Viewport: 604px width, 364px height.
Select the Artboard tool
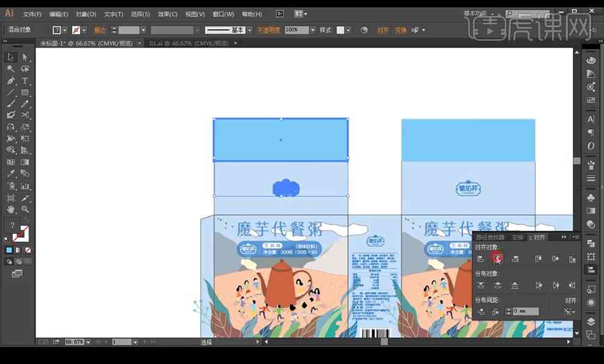(10, 198)
